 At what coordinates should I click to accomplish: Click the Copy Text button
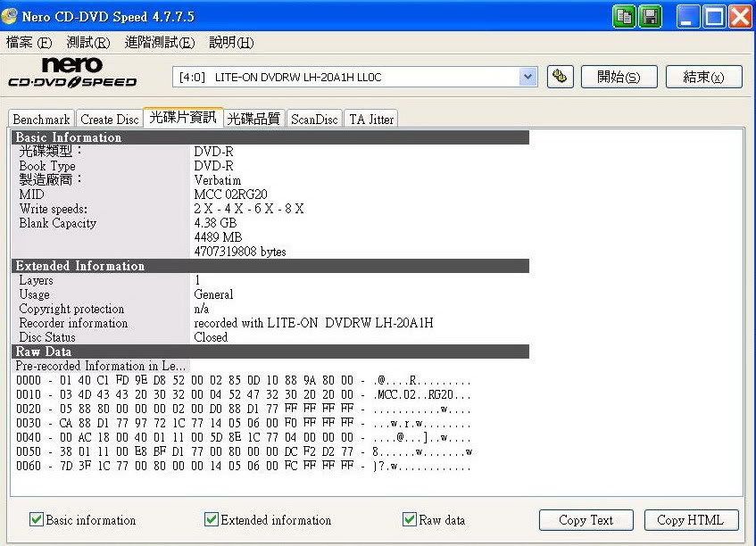(x=586, y=520)
